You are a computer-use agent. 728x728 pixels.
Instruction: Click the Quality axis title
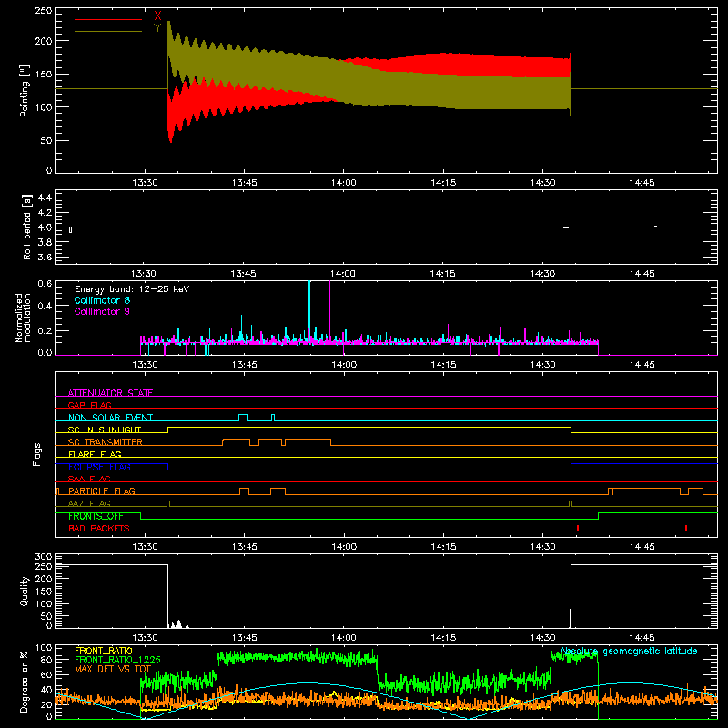point(25,591)
